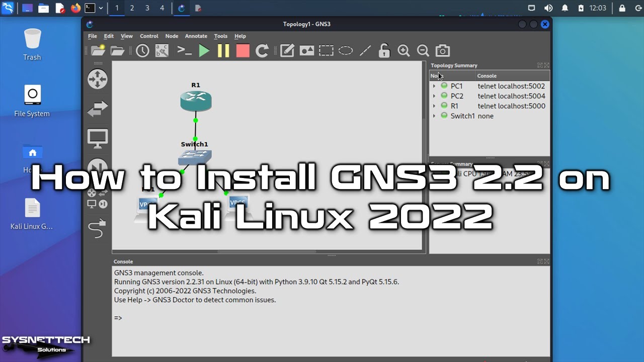The width and height of the screenshot is (644, 362).
Task: Select the PC2 row label
Action: 457,96
